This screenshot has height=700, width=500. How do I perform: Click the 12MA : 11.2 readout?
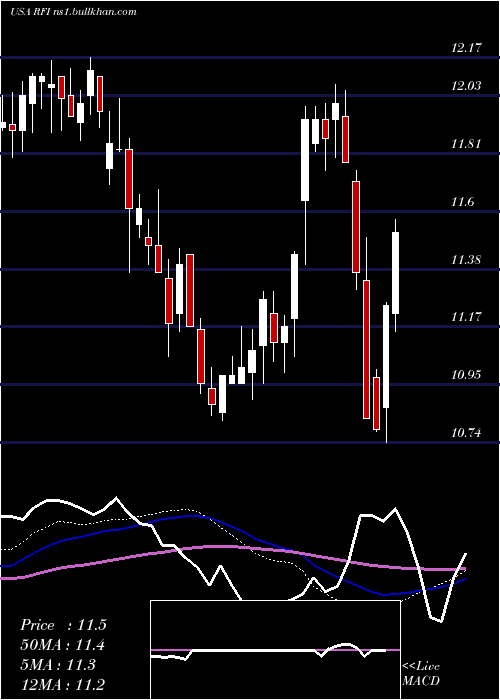(x=63, y=685)
